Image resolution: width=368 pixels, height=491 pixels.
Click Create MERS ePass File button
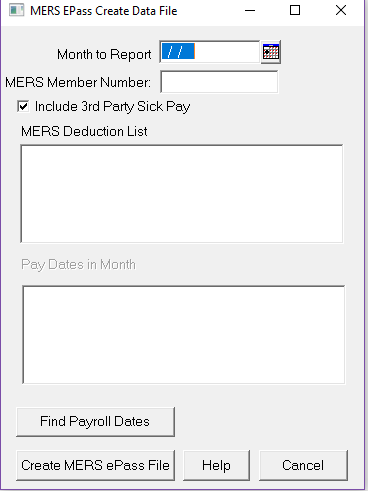click(x=95, y=465)
